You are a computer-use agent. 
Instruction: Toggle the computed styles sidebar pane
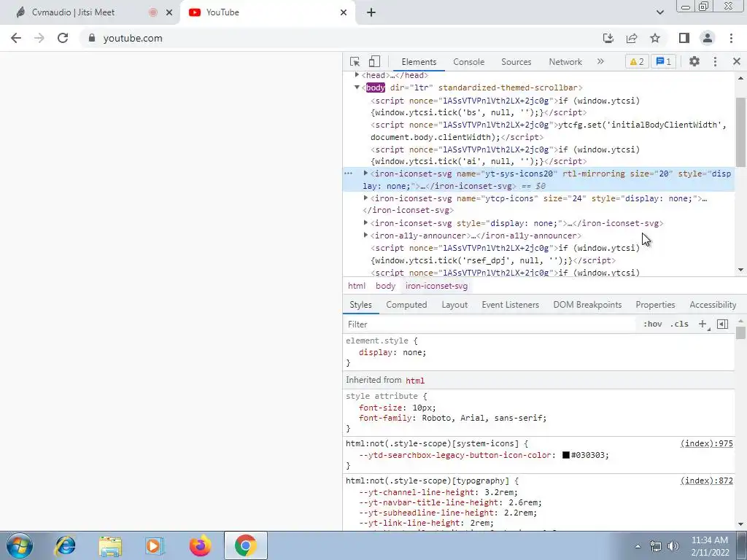pos(722,324)
